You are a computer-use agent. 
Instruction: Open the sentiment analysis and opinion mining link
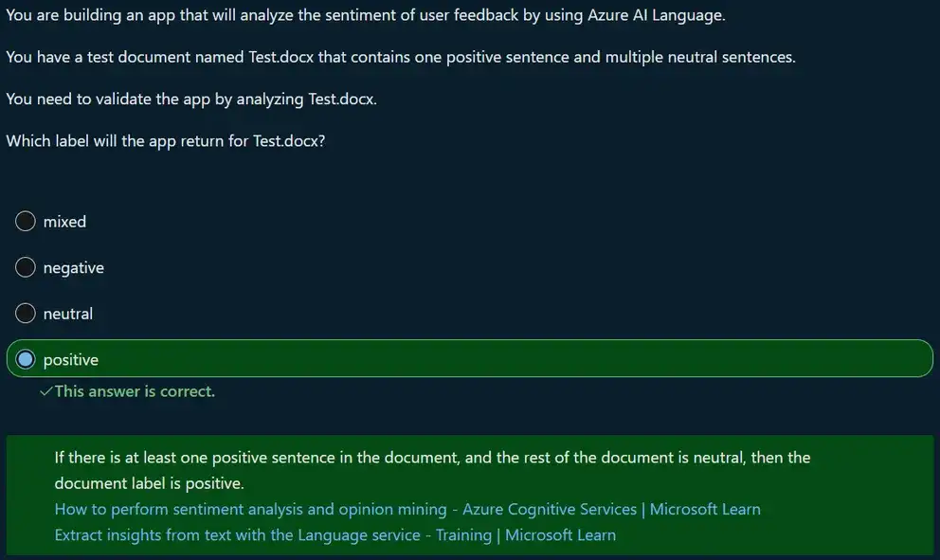pyautogui.click(x=407, y=510)
